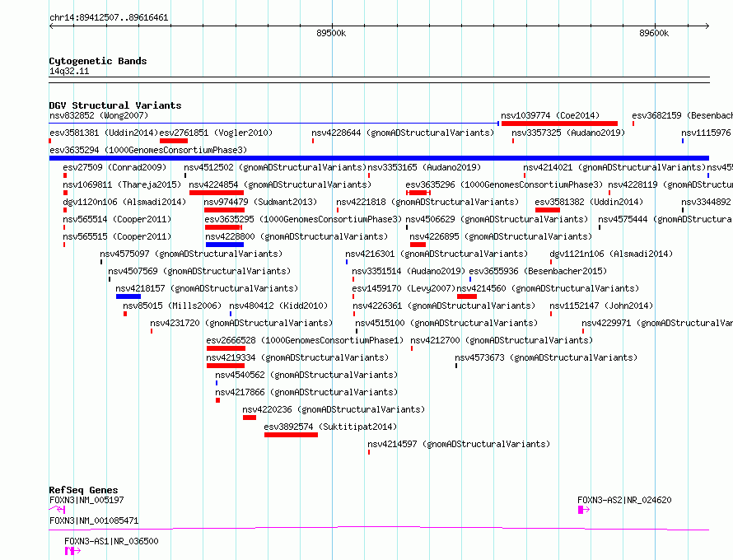Click the esv3581382 red variant bar
This screenshot has height=560, width=733.
pos(548,210)
